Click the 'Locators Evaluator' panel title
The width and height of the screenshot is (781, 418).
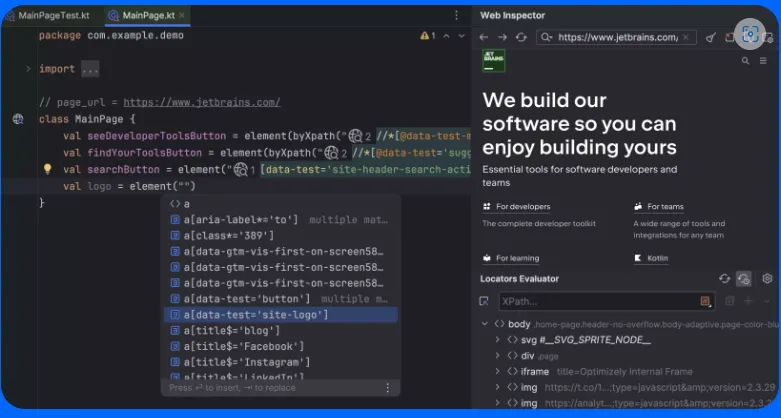coord(519,279)
